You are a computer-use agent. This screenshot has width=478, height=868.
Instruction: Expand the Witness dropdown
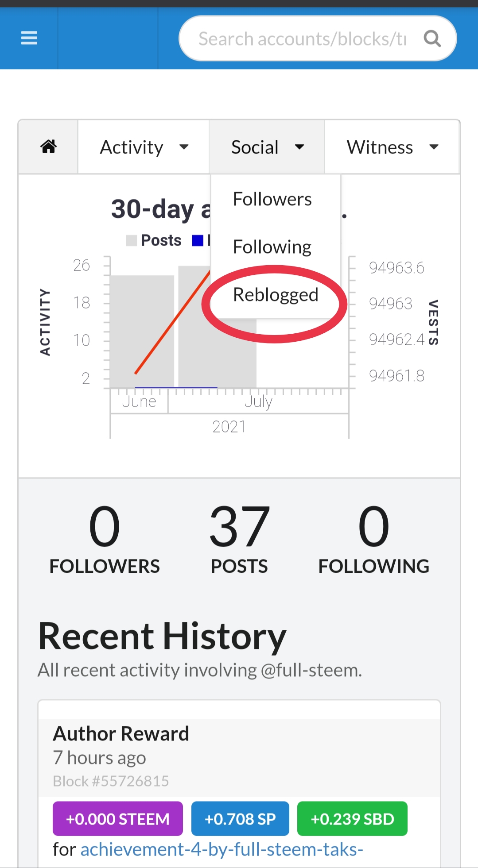[392, 147]
